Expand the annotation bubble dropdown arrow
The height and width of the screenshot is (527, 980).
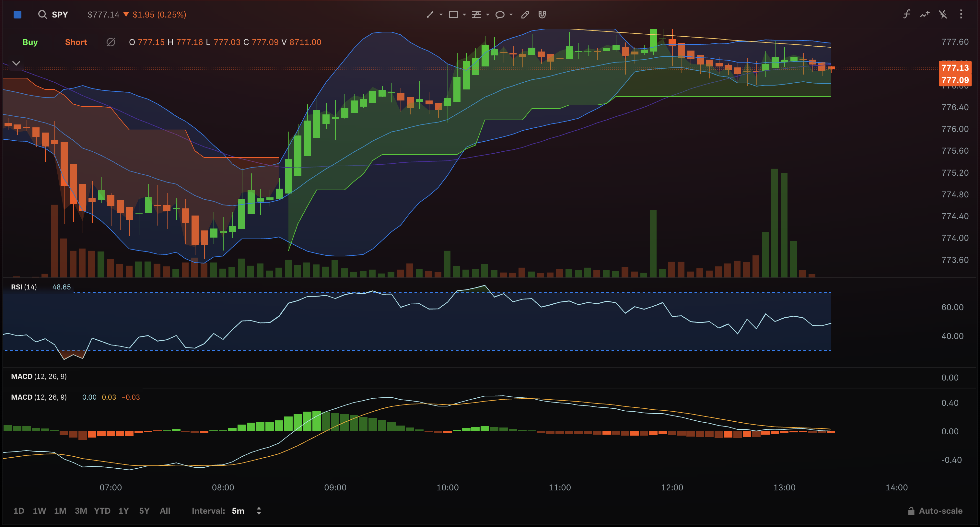point(511,15)
